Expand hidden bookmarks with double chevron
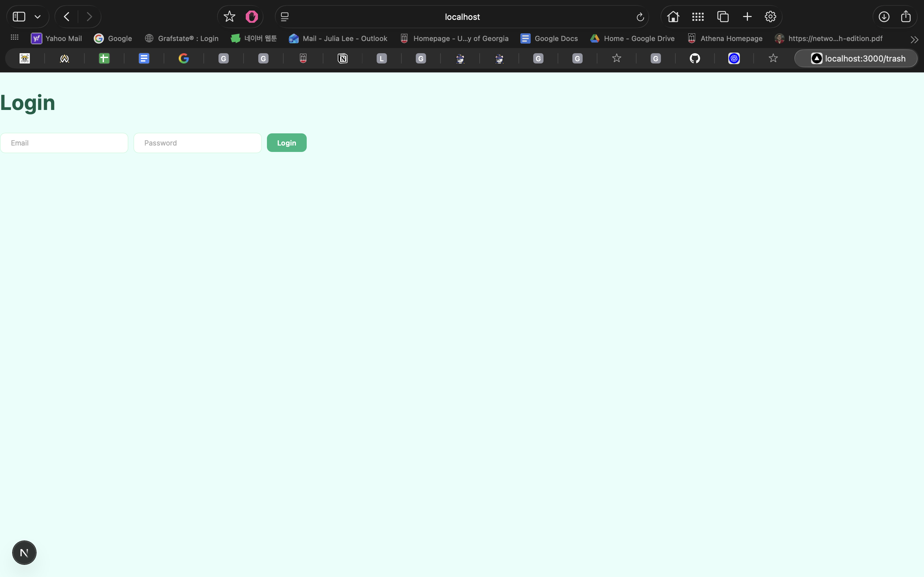The height and width of the screenshot is (577, 924). 914,39
